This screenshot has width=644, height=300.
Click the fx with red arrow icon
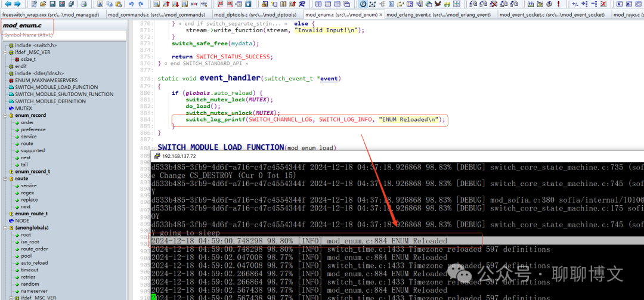[x=293, y=4]
